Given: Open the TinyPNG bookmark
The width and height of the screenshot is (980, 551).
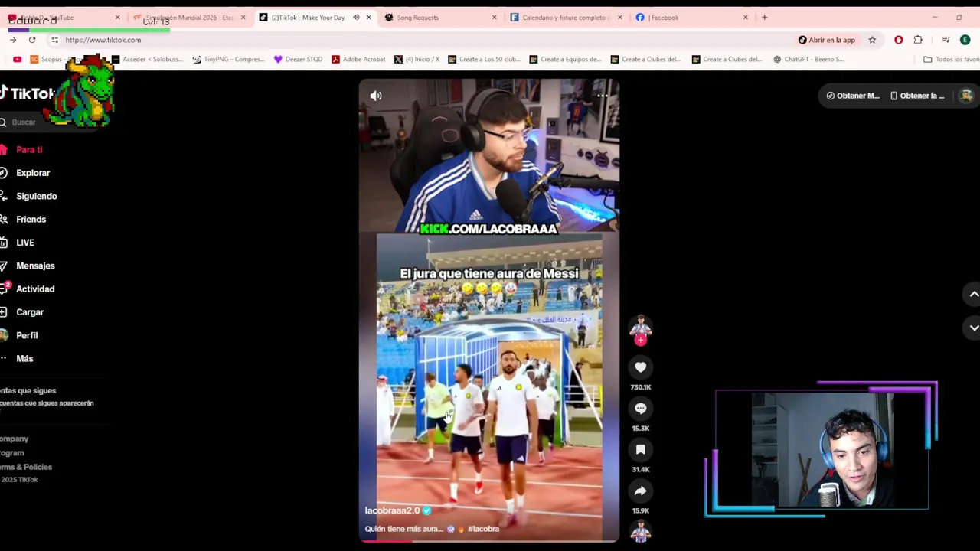Looking at the screenshot, I should click(x=228, y=59).
